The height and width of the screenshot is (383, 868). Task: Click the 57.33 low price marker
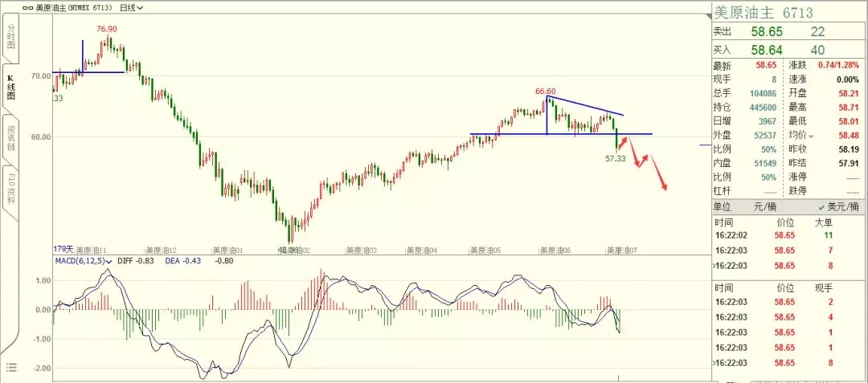pos(615,159)
